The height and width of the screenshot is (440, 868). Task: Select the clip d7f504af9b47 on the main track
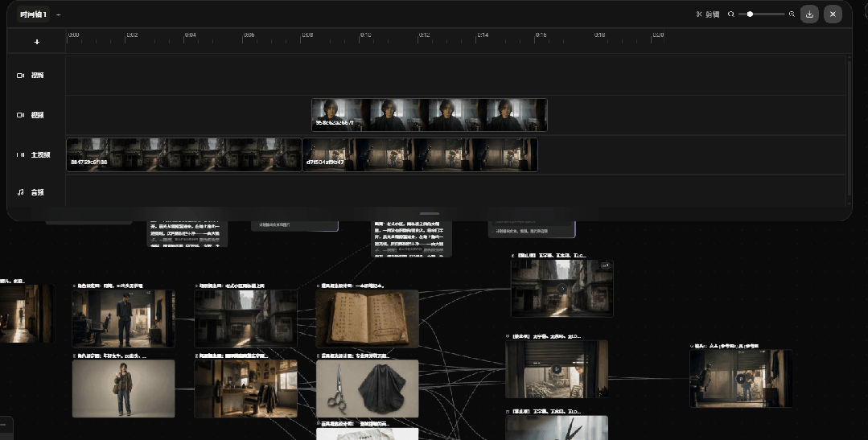click(x=420, y=154)
